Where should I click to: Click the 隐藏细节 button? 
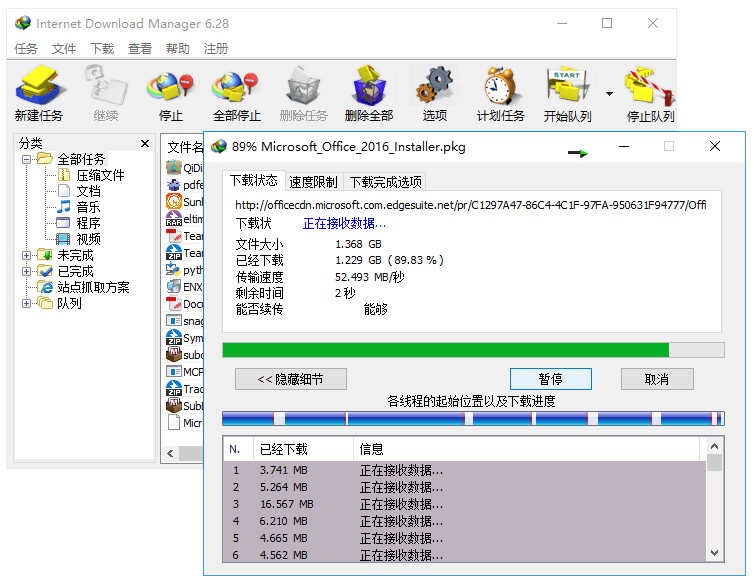click(290, 379)
